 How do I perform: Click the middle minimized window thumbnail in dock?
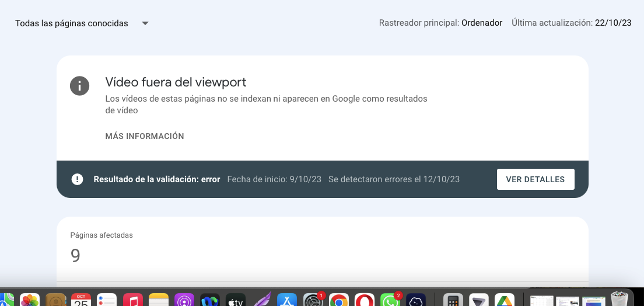568,301
